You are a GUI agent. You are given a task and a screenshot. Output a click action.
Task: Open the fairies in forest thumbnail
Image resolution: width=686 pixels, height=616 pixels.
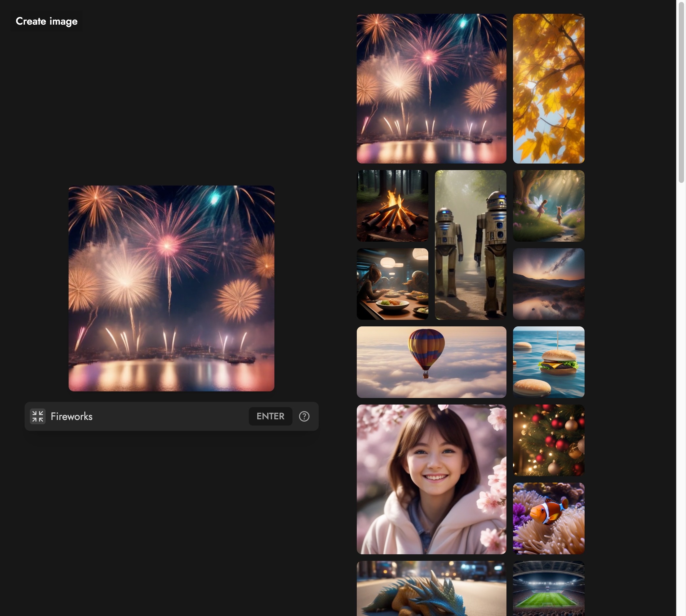click(x=548, y=206)
